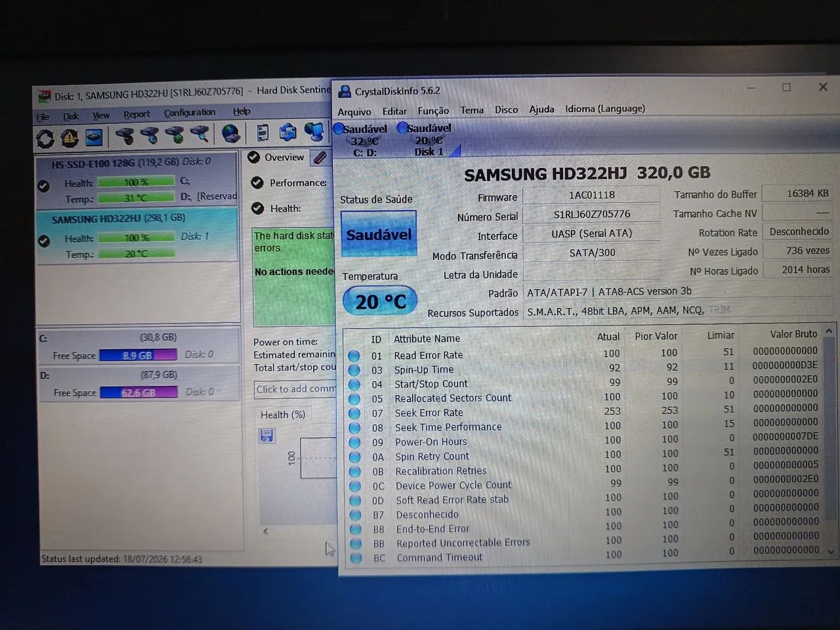Image resolution: width=840 pixels, height=630 pixels.
Task: Click the 31 °C temperature bar of HS-SSD
Action: click(136, 198)
